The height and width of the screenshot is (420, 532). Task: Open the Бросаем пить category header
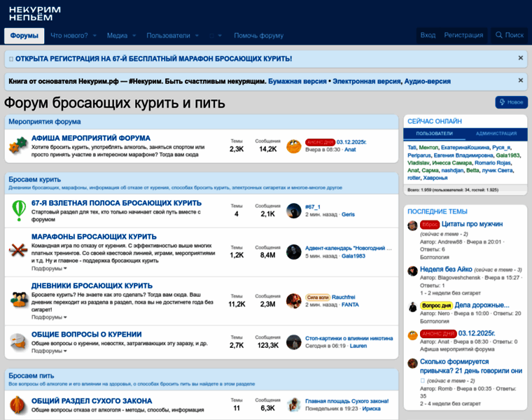(x=31, y=376)
